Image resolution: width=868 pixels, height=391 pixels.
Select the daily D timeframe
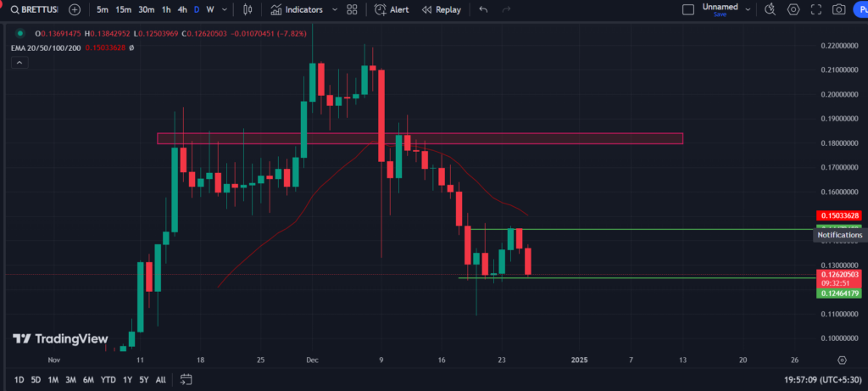[197, 9]
